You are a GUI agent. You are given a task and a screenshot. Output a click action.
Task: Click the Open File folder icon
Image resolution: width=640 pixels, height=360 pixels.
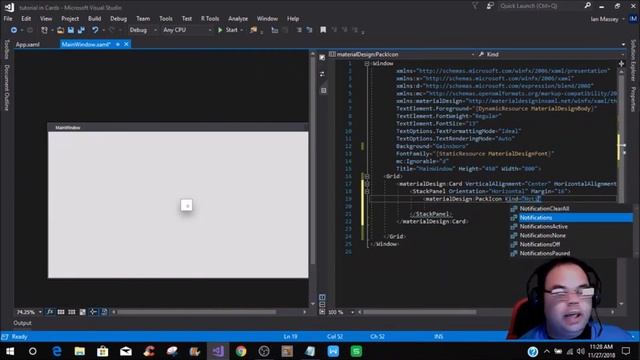pyautogui.click(x=60, y=30)
